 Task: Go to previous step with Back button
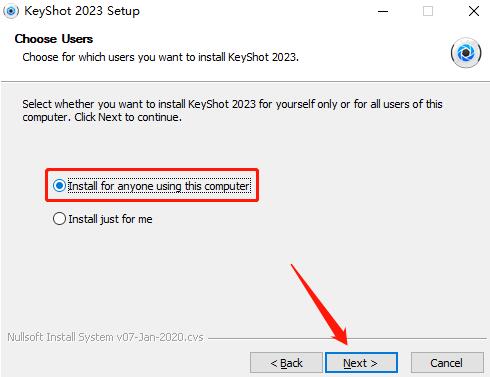coord(286,363)
